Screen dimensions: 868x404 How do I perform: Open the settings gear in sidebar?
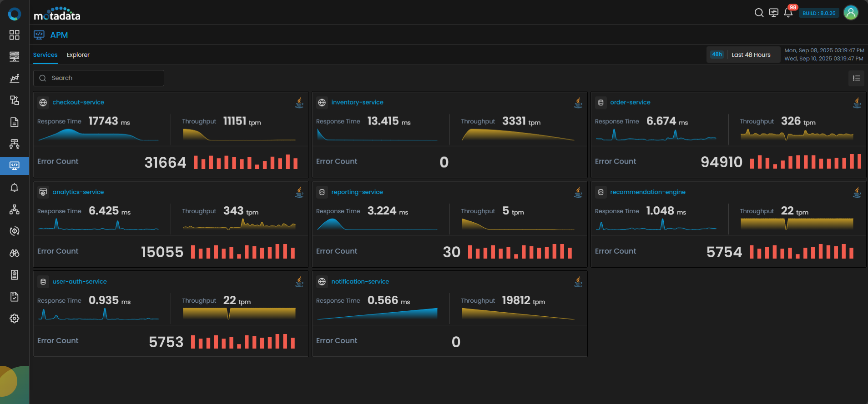[15, 319]
